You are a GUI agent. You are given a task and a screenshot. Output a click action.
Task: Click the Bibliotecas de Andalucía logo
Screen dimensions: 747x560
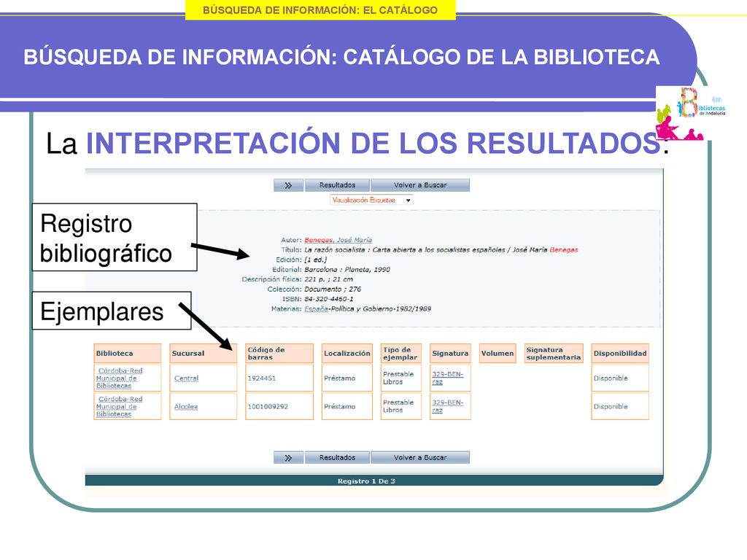[692, 113]
